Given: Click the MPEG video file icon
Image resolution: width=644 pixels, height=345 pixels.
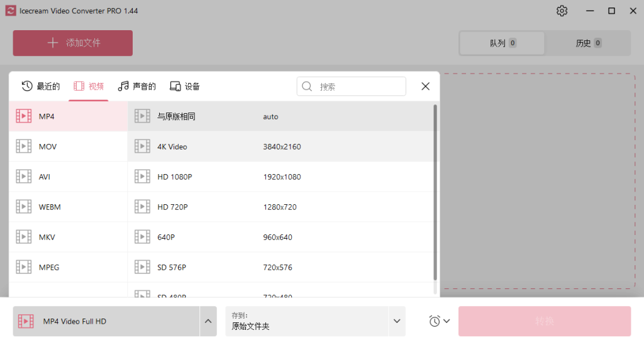Looking at the screenshot, I should [x=24, y=266].
